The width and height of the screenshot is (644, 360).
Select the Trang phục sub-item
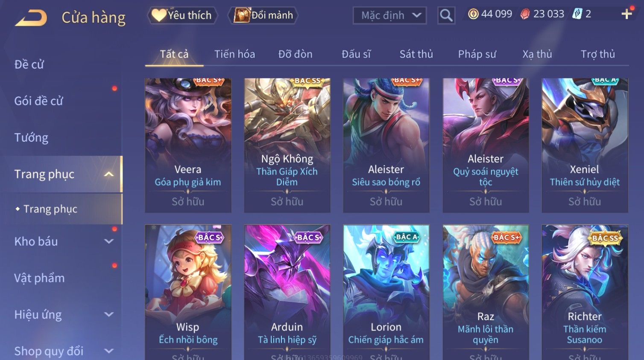click(x=50, y=209)
